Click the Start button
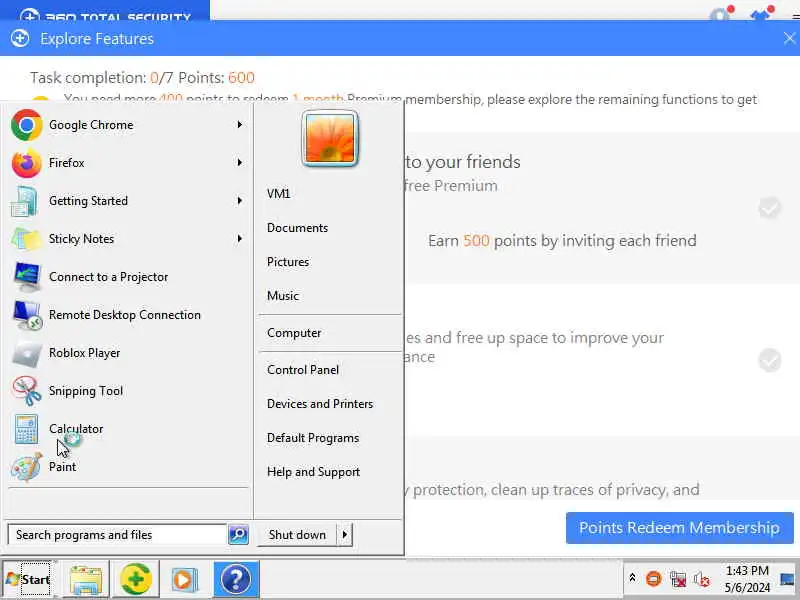Viewport: 800px width, 600px height. point(29,580)
